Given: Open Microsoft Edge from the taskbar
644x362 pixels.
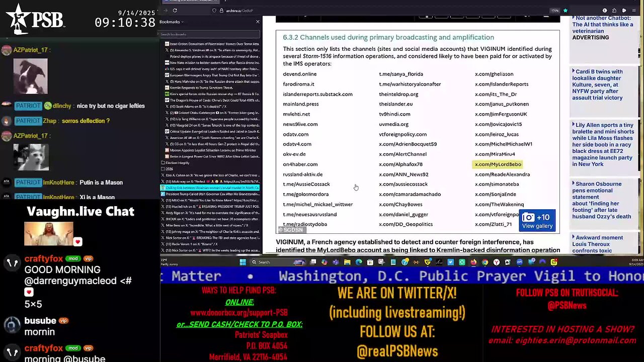Looking at the screenshot, I should point(359,262).
